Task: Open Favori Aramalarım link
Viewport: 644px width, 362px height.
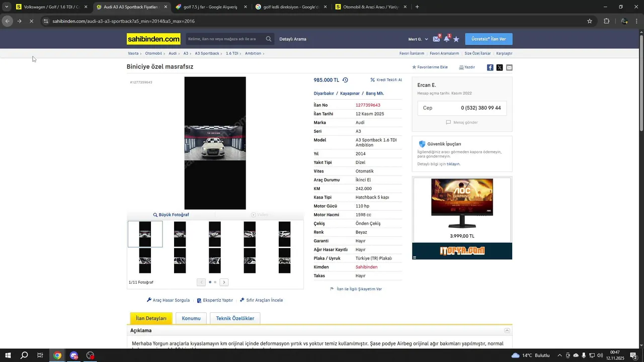Action: (x=444, y=53)
